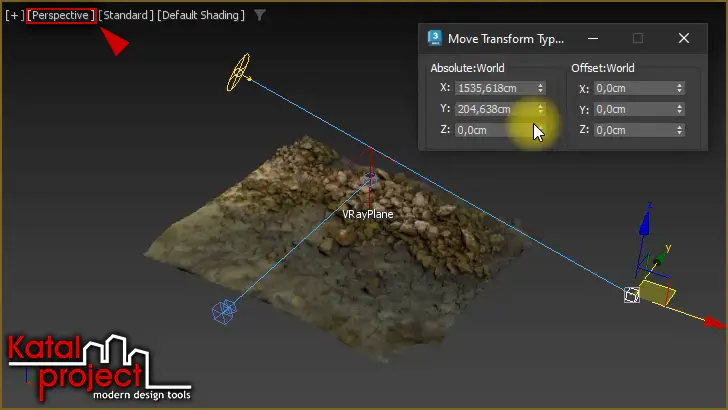728x410 pixels.
Task: Open the Standard viewport quality menu
Action: (x=125, y=15)
